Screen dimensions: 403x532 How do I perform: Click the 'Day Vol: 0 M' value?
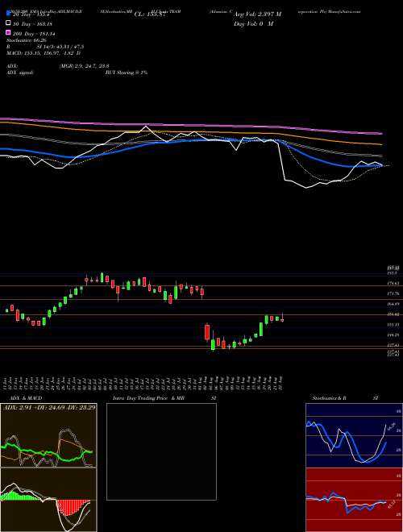[x=253, y=23]
